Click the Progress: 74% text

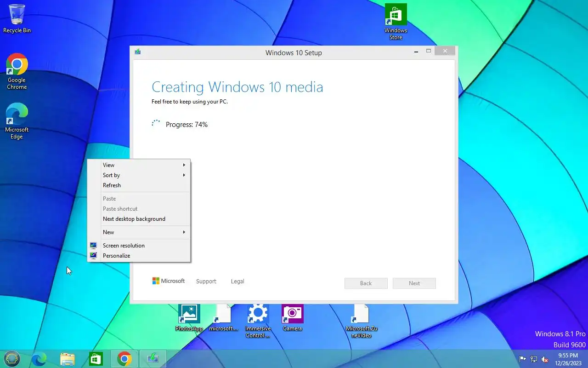[187, 125]
